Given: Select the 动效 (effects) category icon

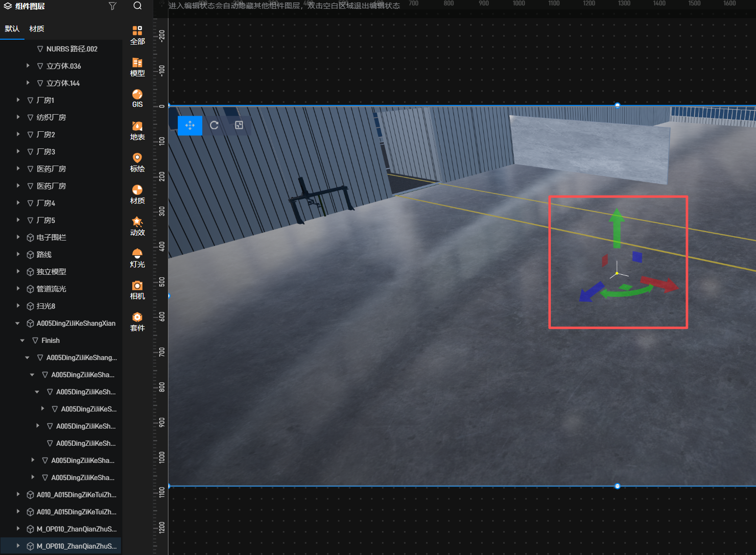Looking at the screenshot, I should click(x=137, y=226).
